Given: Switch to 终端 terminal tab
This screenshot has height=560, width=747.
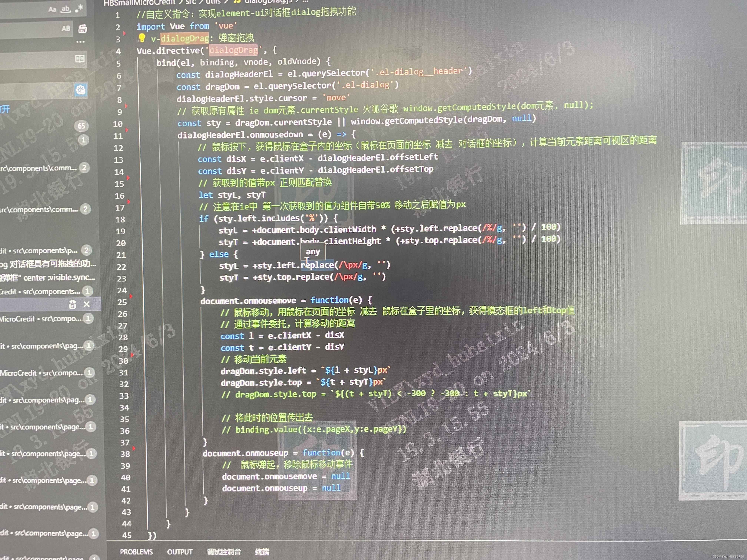Looking at the screenshot, I should pyautogui.click(x=262, y=551).
